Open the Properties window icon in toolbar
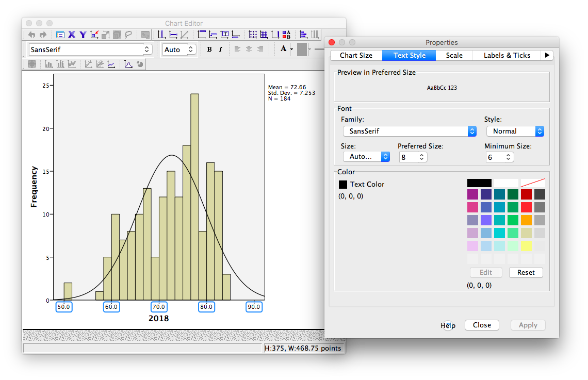 point(60,35)
